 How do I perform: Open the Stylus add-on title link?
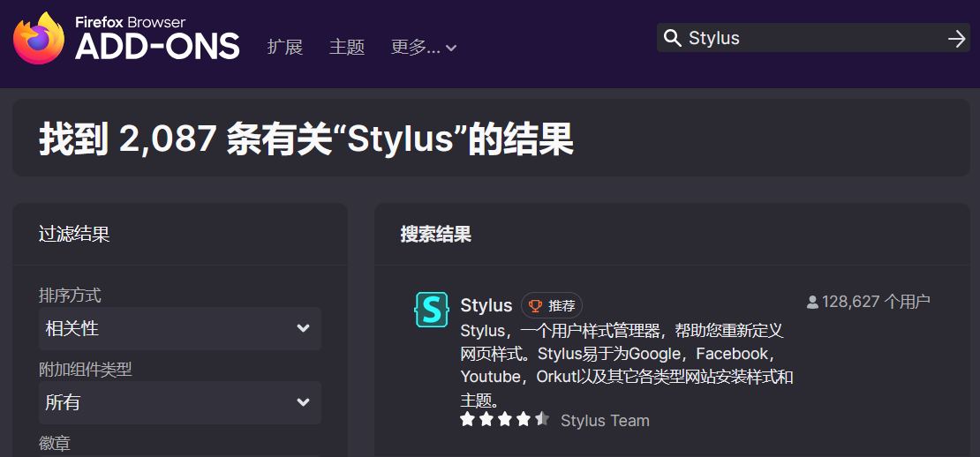coord(486,305)
